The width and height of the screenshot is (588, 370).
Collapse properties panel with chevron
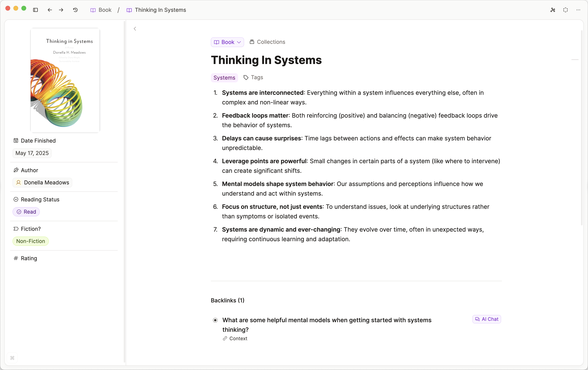(135, 29)
